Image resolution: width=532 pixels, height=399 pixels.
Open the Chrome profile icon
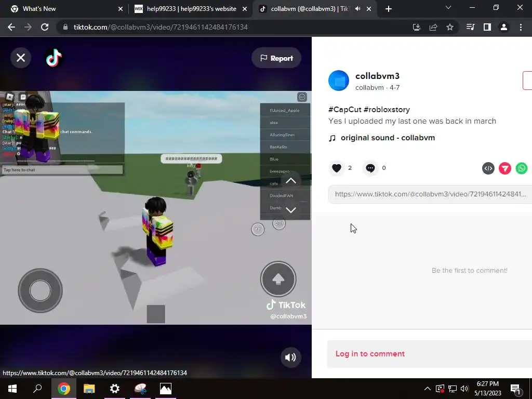point(504,27)
